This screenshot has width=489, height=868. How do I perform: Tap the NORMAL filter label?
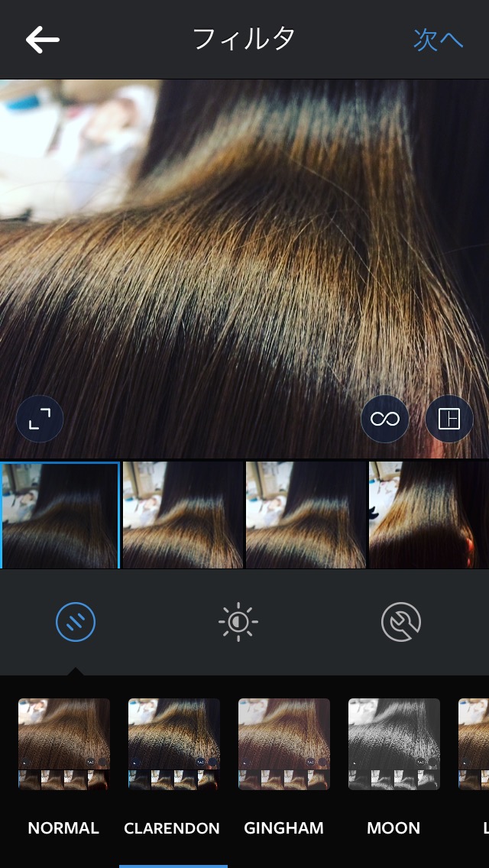63,828
